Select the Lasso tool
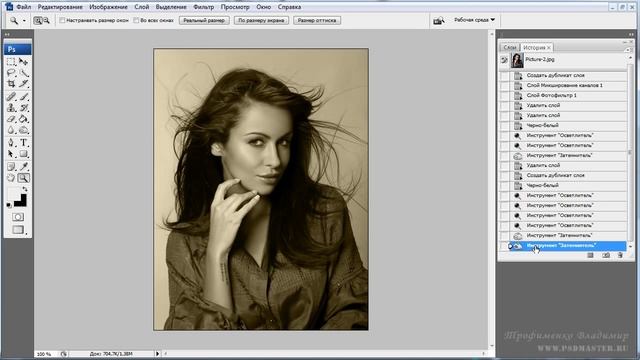Screen dimensions: 640x360 tap(11, 73)
